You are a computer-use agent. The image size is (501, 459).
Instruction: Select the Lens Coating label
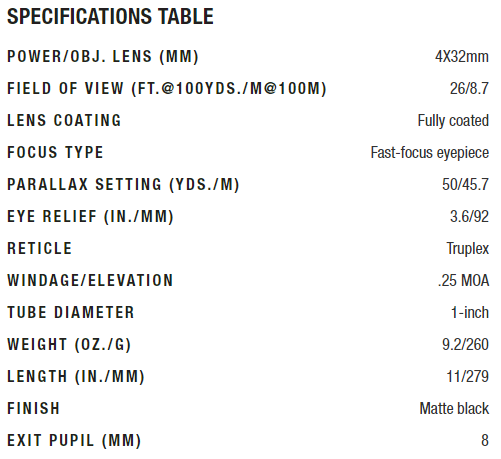(x=64, y=120)
